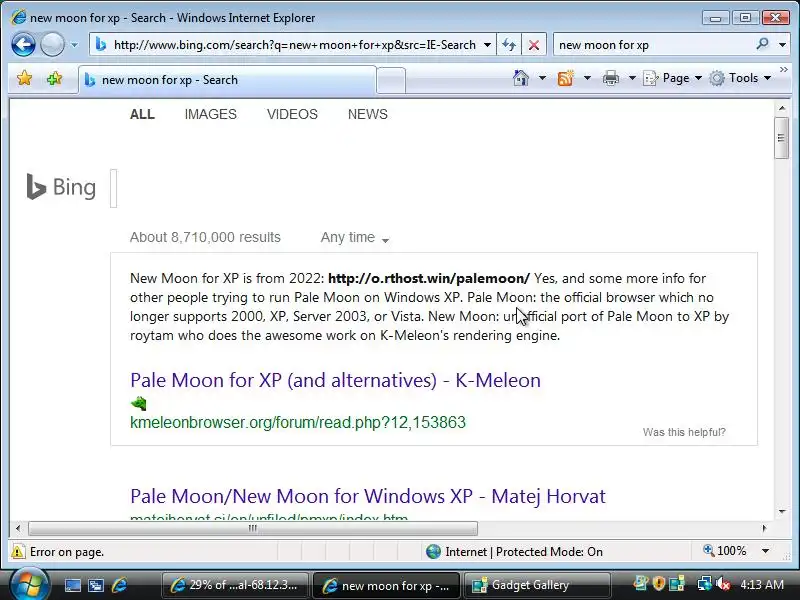The image size is (800, 600).
Task: Click the 100% zoom level button
Action: click(724, 551)
